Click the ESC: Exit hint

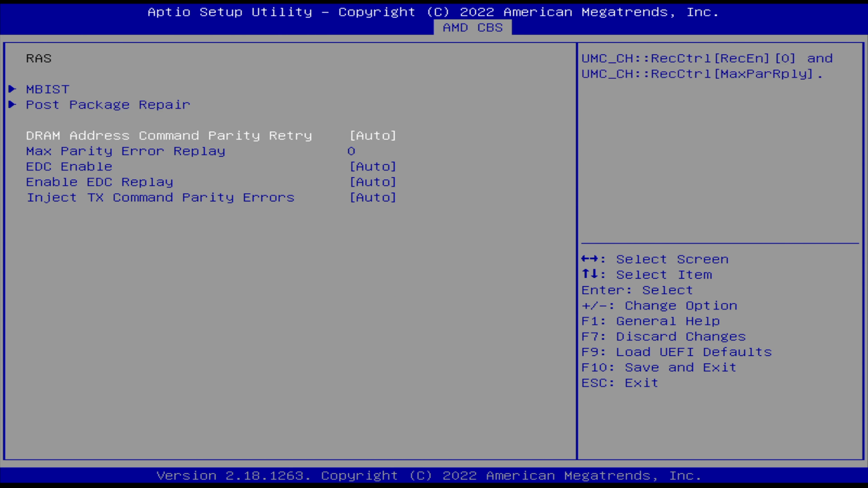(620, 383)
